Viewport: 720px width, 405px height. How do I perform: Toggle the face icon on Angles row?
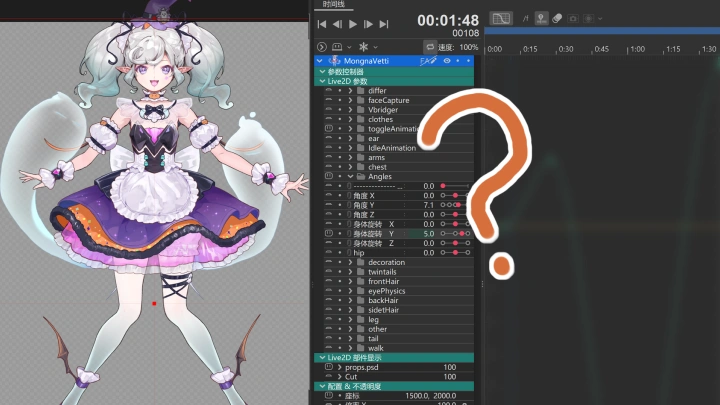(329, 176)
